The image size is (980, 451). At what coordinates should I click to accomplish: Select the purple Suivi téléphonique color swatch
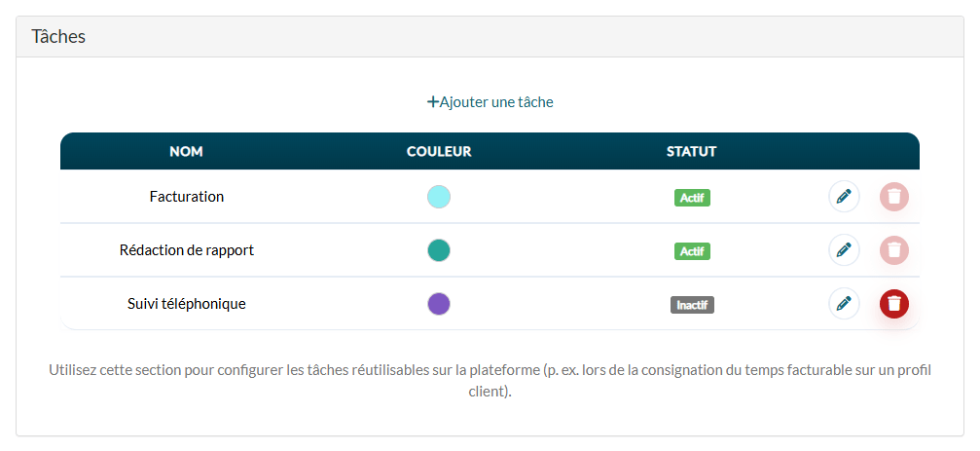tap(439, 304)
